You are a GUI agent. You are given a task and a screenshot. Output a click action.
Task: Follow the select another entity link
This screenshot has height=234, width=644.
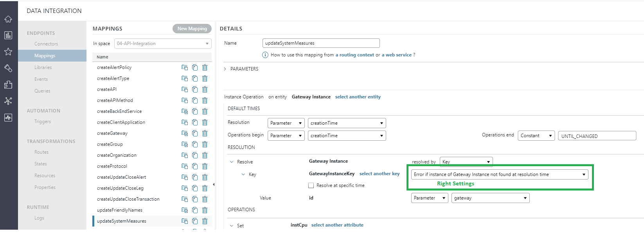[x=358, y=97]
